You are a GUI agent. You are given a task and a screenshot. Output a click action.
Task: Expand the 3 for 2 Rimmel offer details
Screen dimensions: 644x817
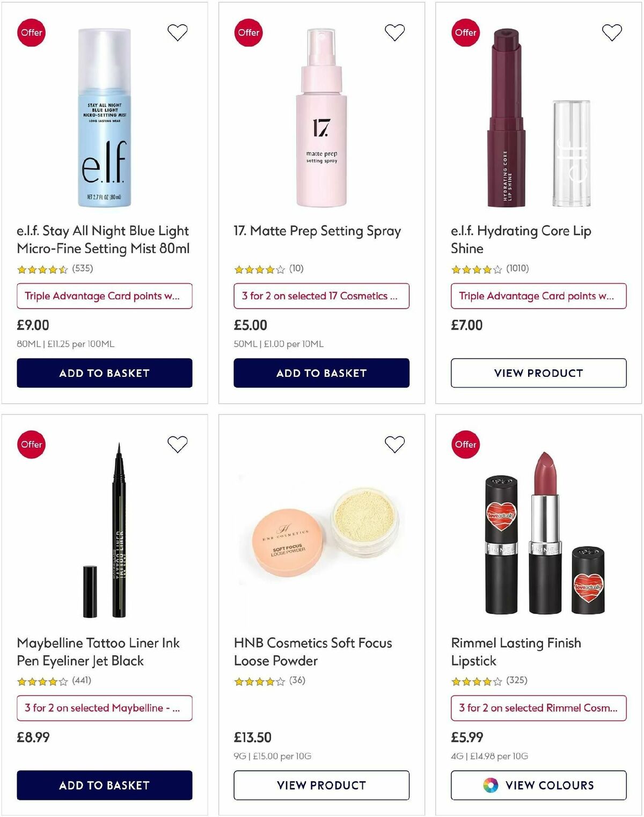pos(539,708)
